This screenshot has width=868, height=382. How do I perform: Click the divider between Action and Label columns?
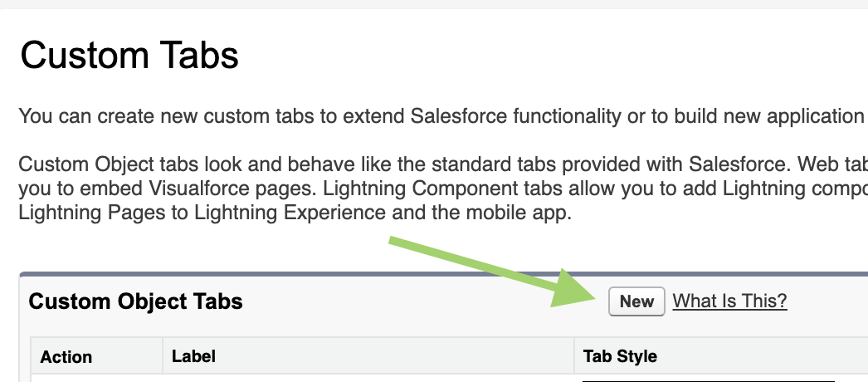[x=163, y=357]
